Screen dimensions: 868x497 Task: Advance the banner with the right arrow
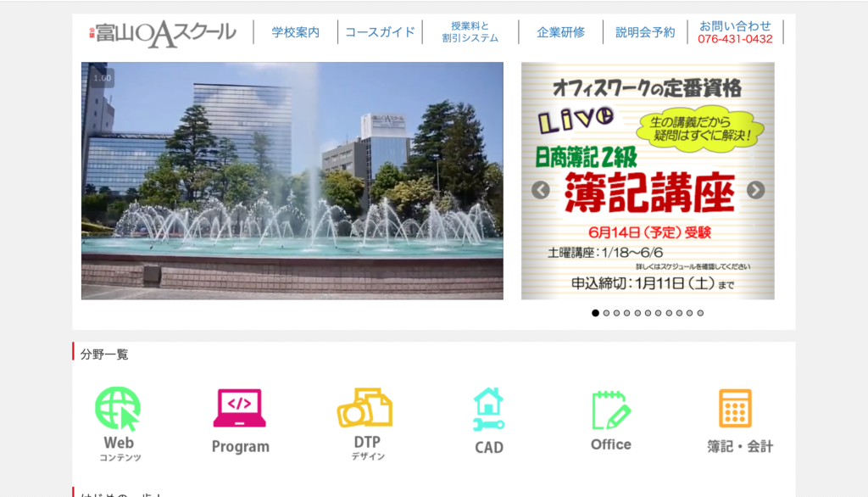[757, 191]
